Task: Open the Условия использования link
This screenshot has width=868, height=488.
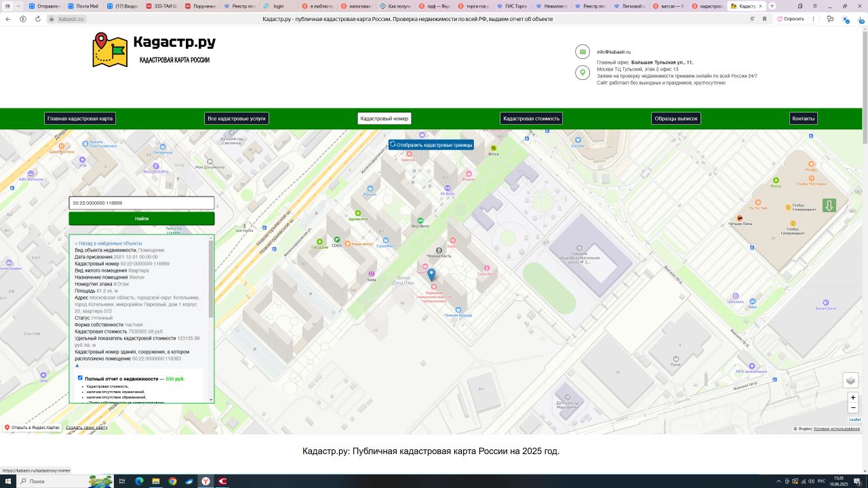Action: click(x=837, y=429)
